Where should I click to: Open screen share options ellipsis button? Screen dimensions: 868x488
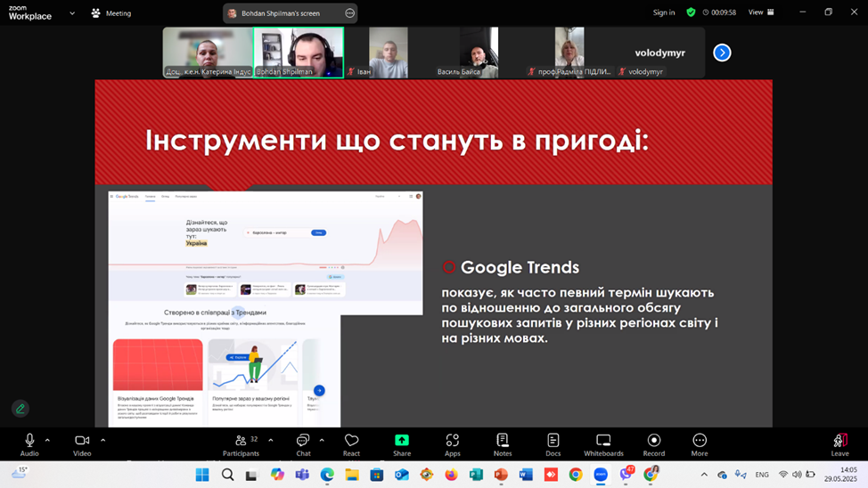[350, 13]
